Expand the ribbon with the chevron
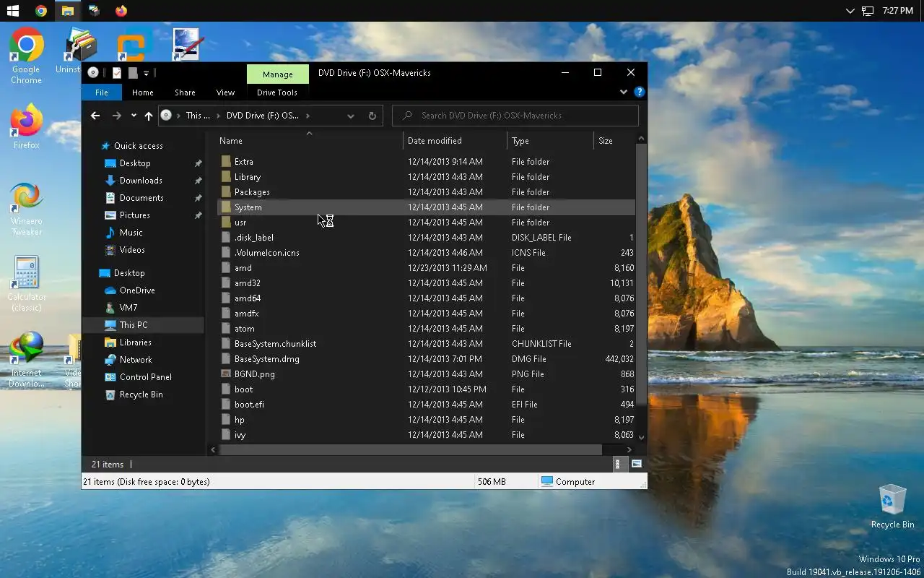This screenshot has width=924, height=578. (623, 92)
